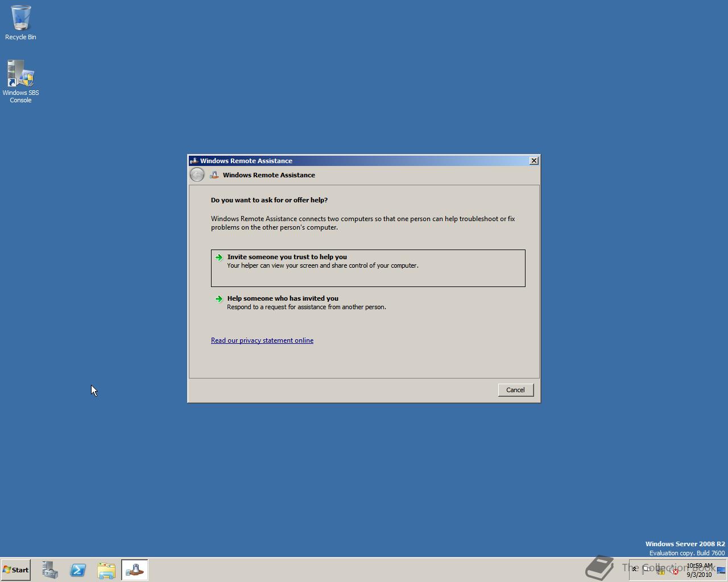Click the back arrow in Remote Assistance

click(197, 175)
